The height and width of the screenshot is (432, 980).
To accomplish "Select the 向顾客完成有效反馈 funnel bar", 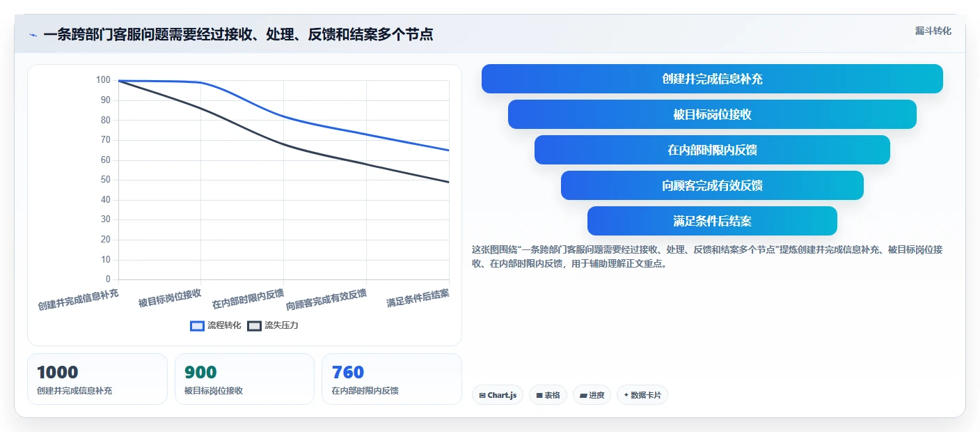I will [x=712, y=185].
